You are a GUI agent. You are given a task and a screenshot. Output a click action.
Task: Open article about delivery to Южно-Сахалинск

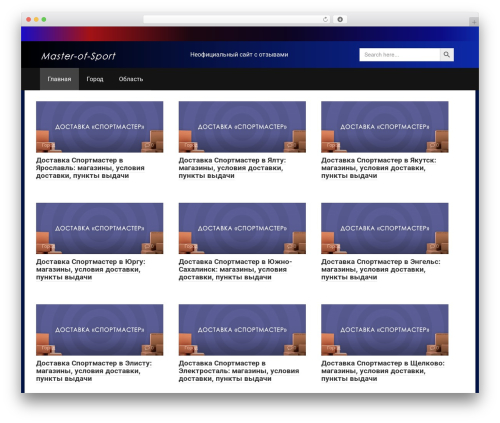click(x=235, y=269)
